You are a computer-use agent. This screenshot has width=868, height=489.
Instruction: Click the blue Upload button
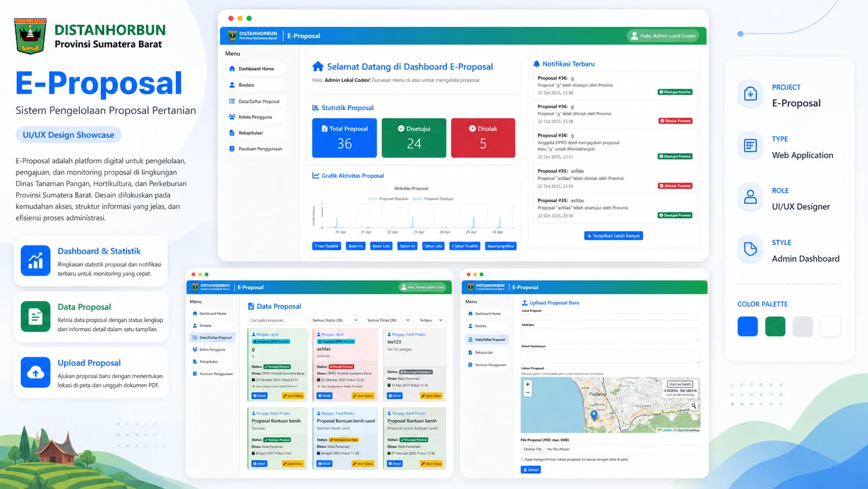pos(531,470)
